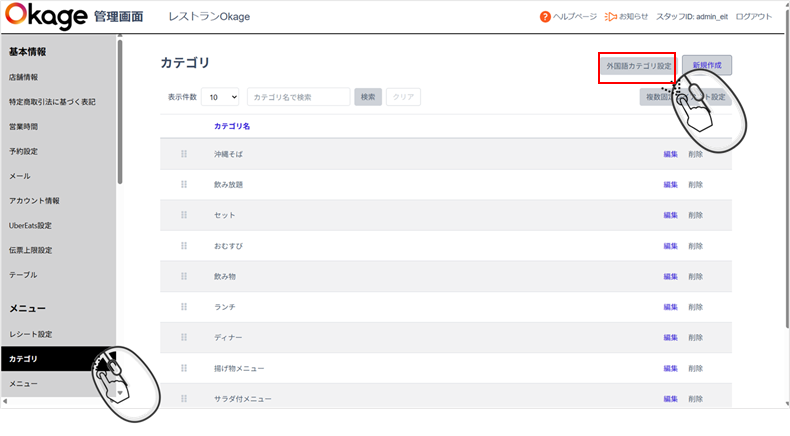Click 編集 link for おむすび
Screen dimensions: 790x436
click(670, 246)
